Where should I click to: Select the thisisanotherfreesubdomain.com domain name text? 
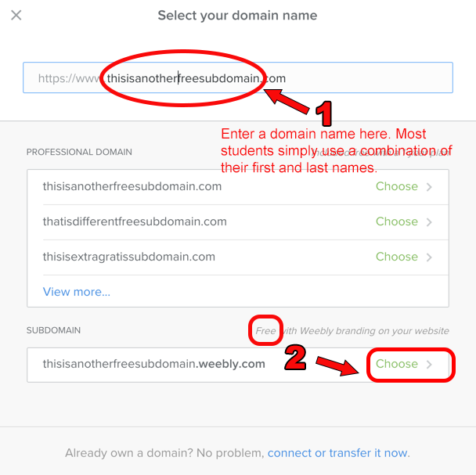pyautogui.click(x=132, y=187)
